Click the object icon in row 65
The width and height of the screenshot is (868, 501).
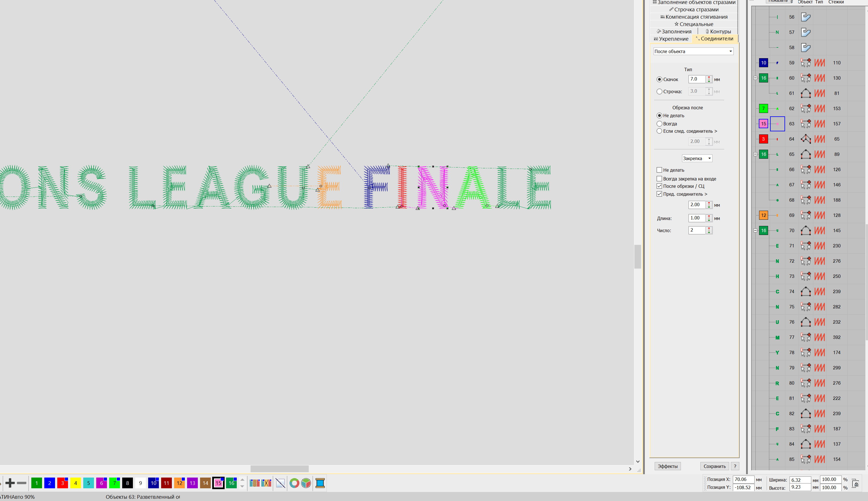(806, 154)
